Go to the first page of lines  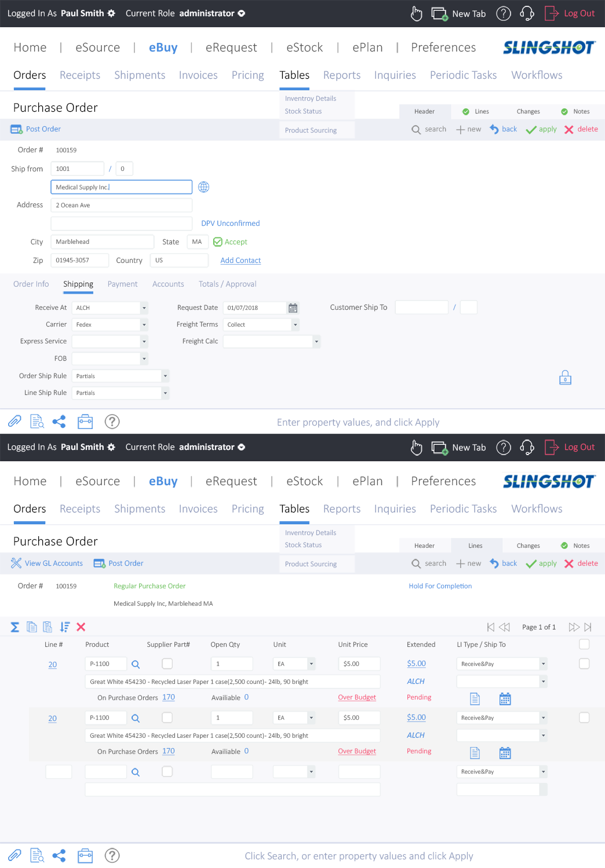[x=491, y=627]
